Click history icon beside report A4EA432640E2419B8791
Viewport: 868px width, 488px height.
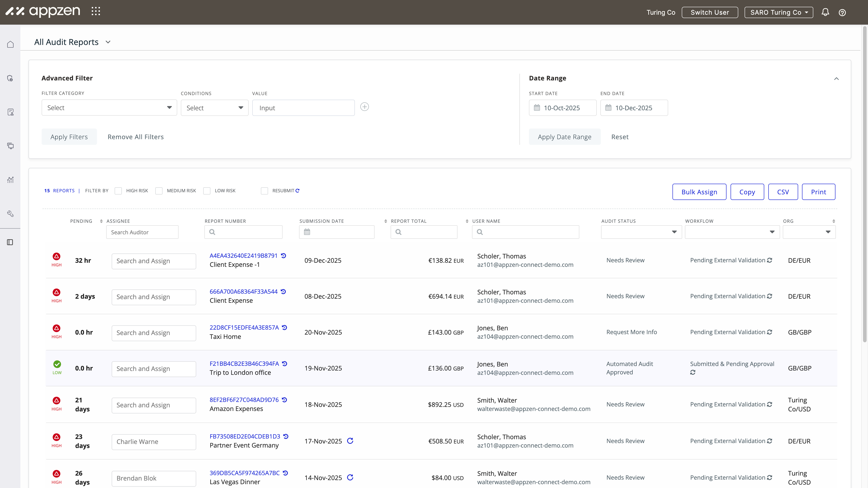284,256
